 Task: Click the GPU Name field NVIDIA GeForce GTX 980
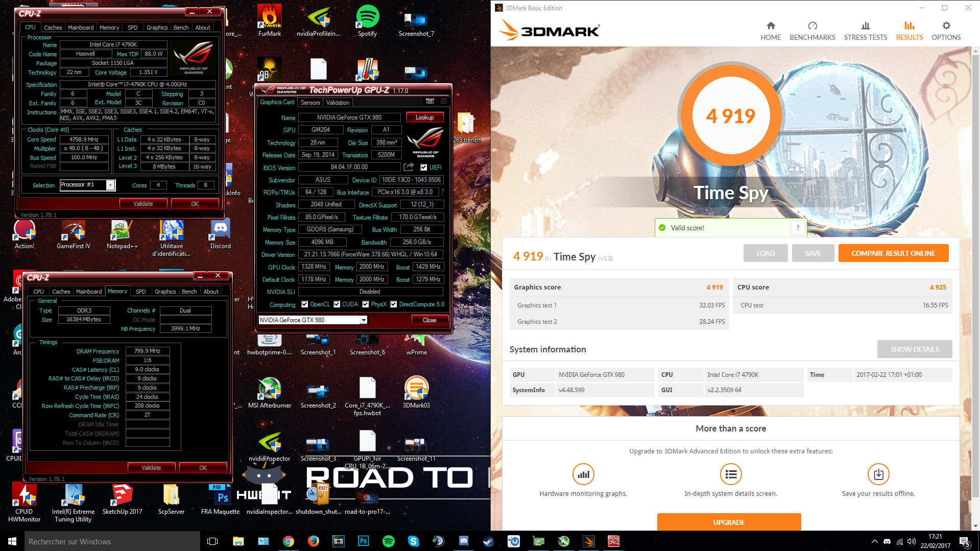[x=349, y=117]
